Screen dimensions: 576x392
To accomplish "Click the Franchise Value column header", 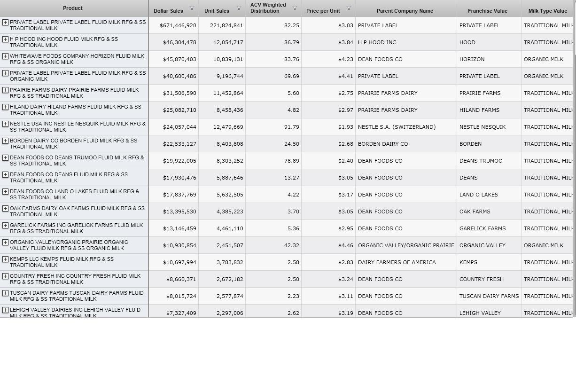I will (x=487, y=11).
